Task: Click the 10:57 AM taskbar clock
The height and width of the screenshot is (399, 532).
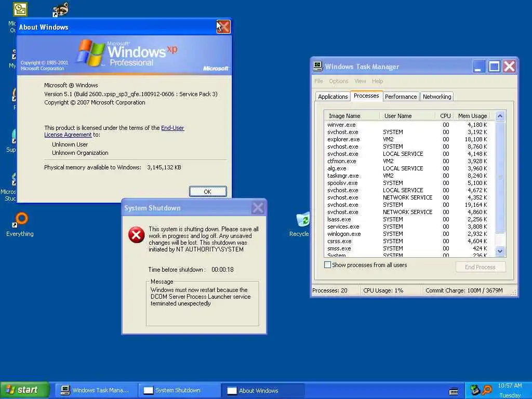Action: 510,386
